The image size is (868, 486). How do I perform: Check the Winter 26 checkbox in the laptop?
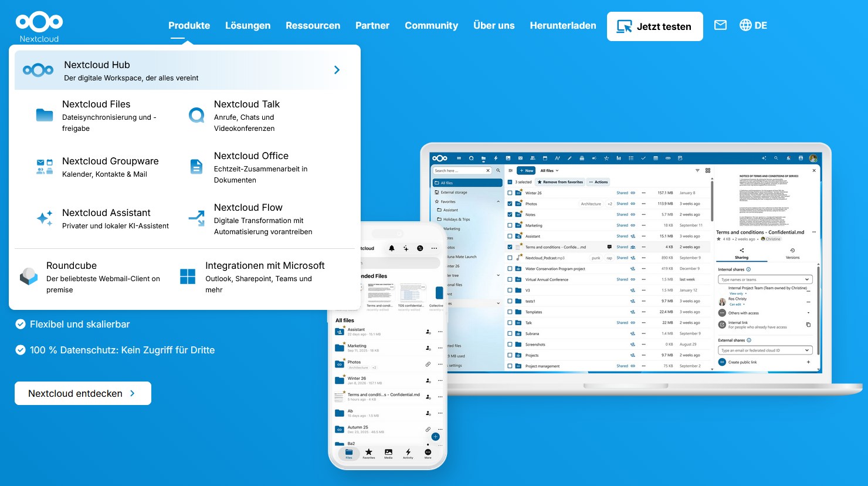[x=510, y=193]
